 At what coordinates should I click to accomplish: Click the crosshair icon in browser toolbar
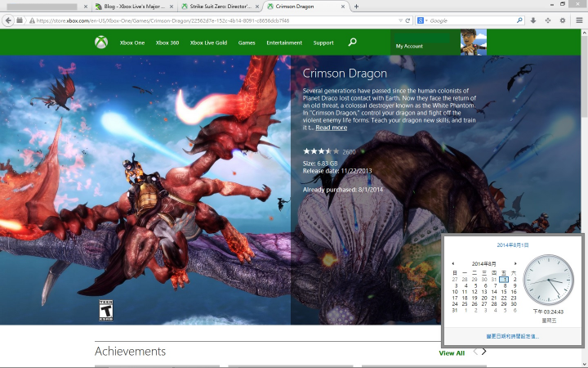click(x=547, y=20)
